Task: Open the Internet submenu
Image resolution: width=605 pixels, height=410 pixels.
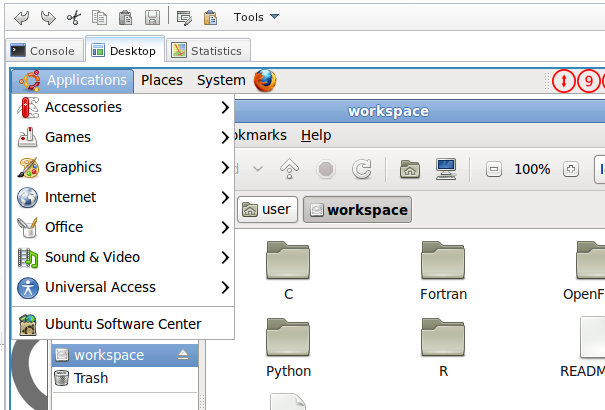Action: point(122,197)
